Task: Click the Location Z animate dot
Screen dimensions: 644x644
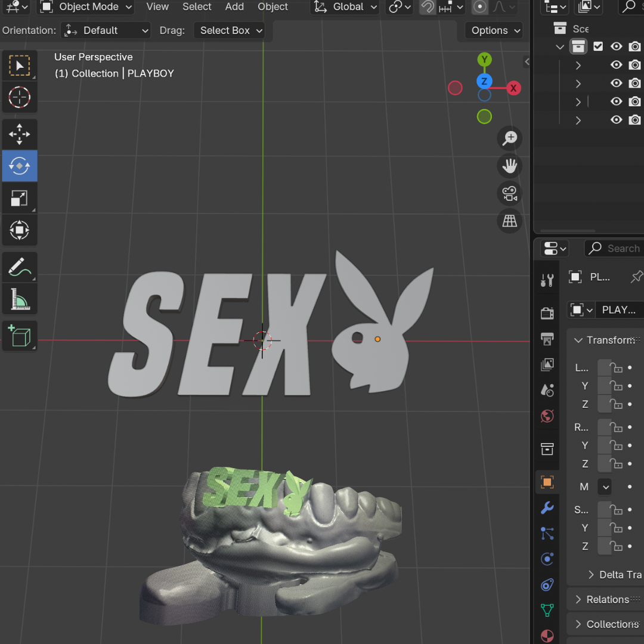Action: [630, 404]
